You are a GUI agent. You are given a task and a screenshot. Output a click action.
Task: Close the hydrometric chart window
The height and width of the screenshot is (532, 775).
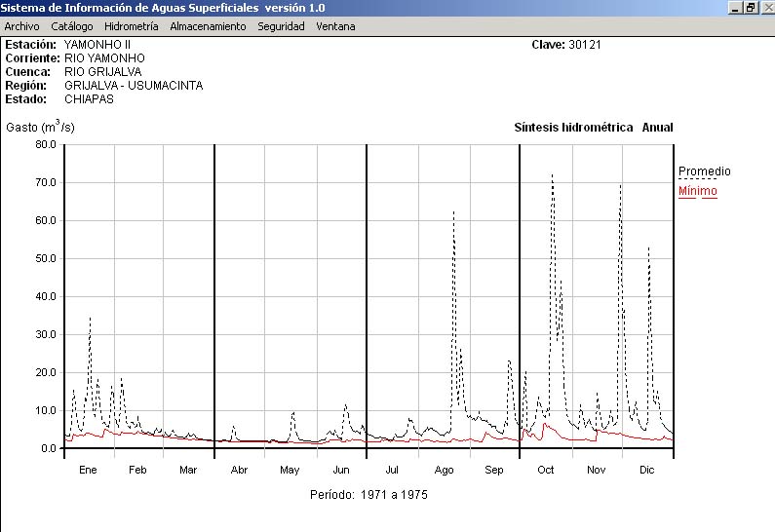[x=766, y=7]
